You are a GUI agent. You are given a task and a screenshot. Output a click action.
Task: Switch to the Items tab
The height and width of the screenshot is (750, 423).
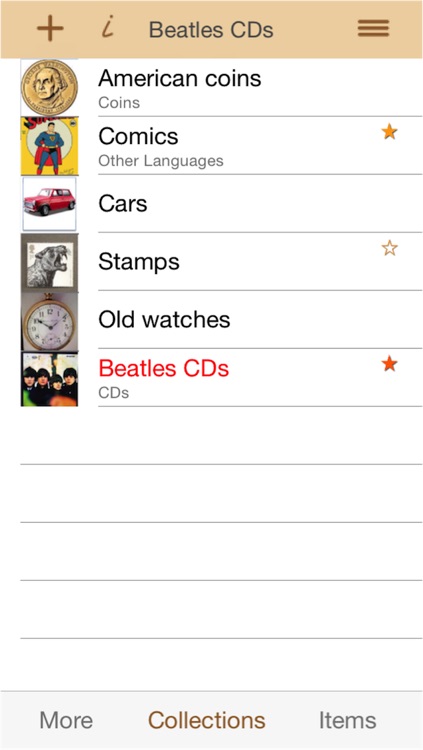point(348,720)
